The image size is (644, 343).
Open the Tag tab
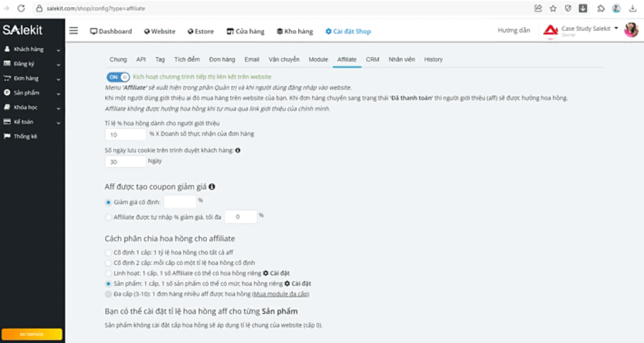160,59
